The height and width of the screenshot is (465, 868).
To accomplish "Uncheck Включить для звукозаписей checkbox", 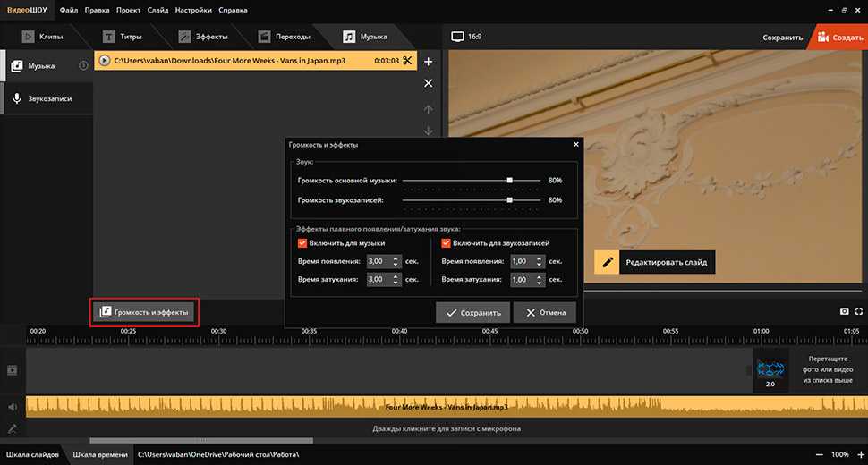I will [447, 242].
